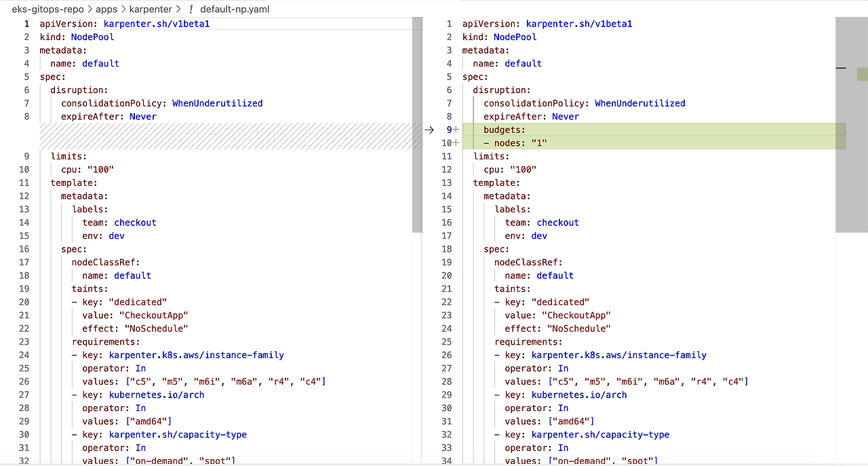Click 'spec:' on left line 16

pyautogui.click(x=74, y=249)
